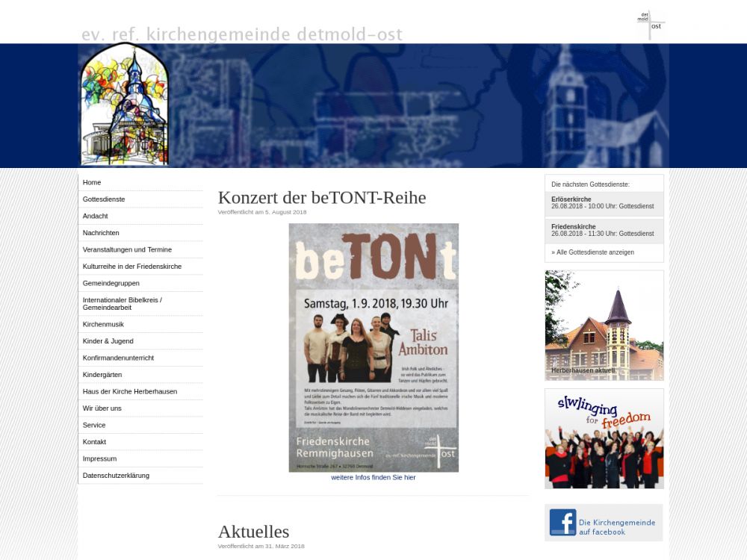Go to the Home menu item

click(x=92, y=182)
